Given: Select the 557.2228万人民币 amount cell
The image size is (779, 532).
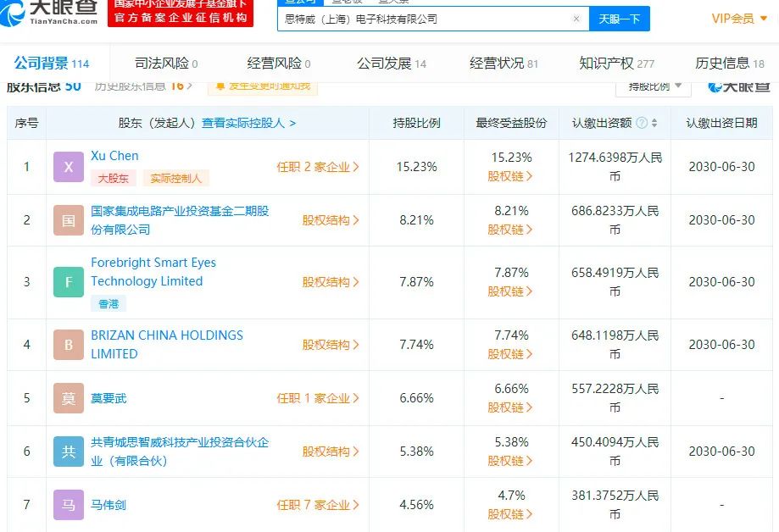Looking at the screenshot, I should coord(615,398).
